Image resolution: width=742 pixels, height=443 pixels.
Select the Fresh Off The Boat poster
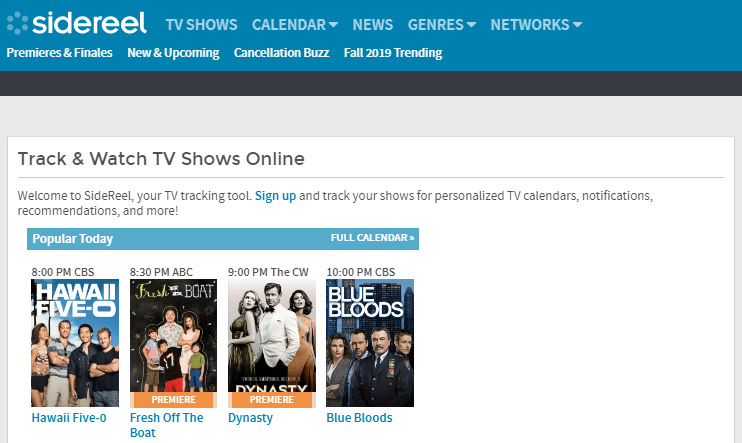(x=173, y=343)
